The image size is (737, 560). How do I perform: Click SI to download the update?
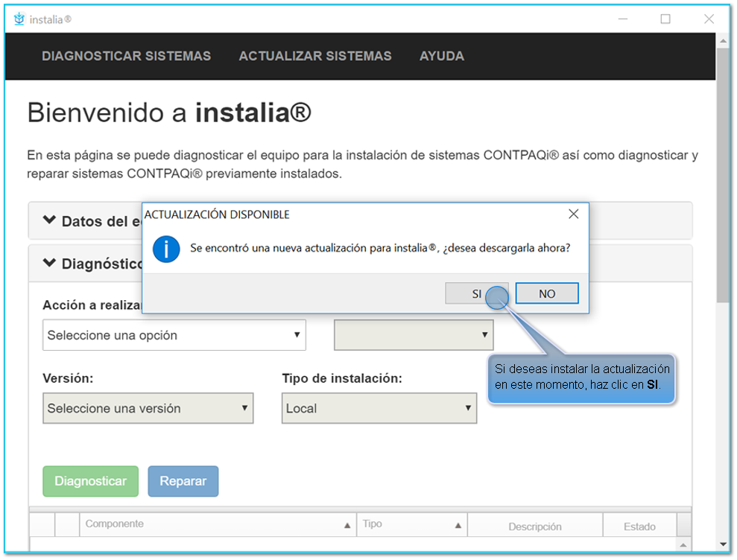click(x=477, y=293)
